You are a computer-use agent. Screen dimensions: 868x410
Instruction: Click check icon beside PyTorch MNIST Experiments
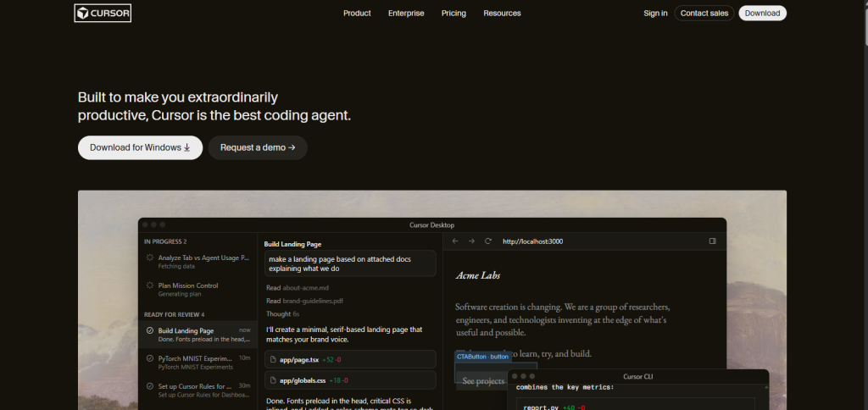tap(149, 358)
